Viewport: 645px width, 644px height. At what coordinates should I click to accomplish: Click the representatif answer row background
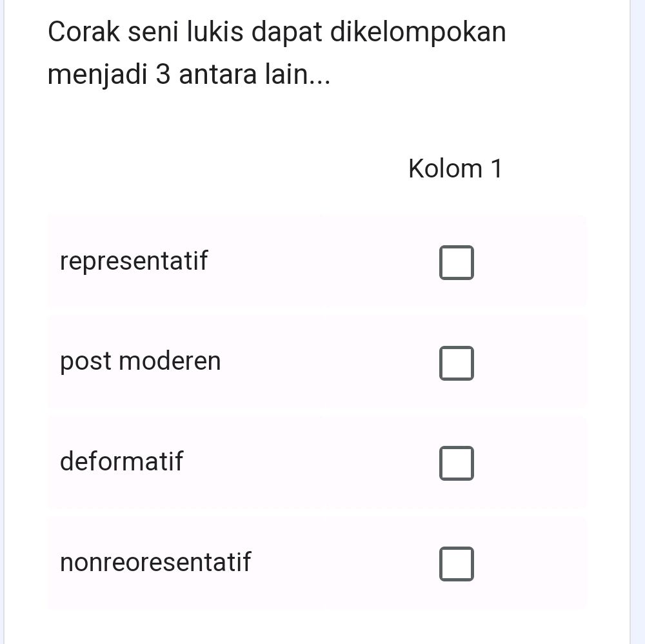[303, 261]
